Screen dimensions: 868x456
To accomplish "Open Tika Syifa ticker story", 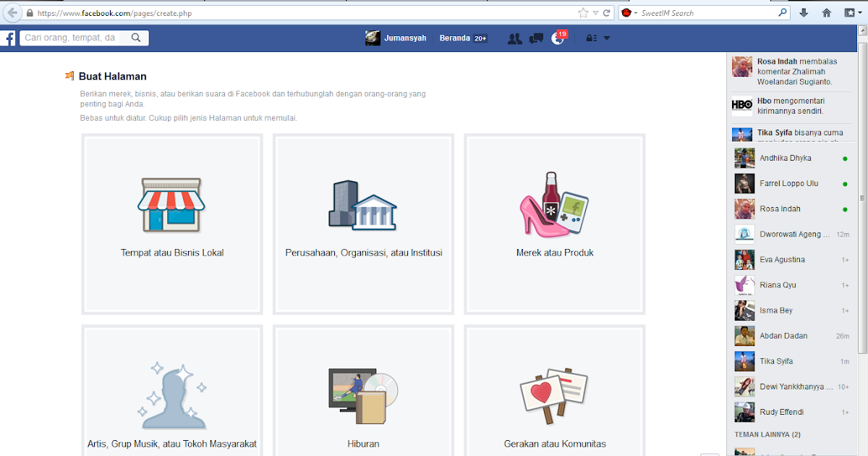I will point(791,133).
